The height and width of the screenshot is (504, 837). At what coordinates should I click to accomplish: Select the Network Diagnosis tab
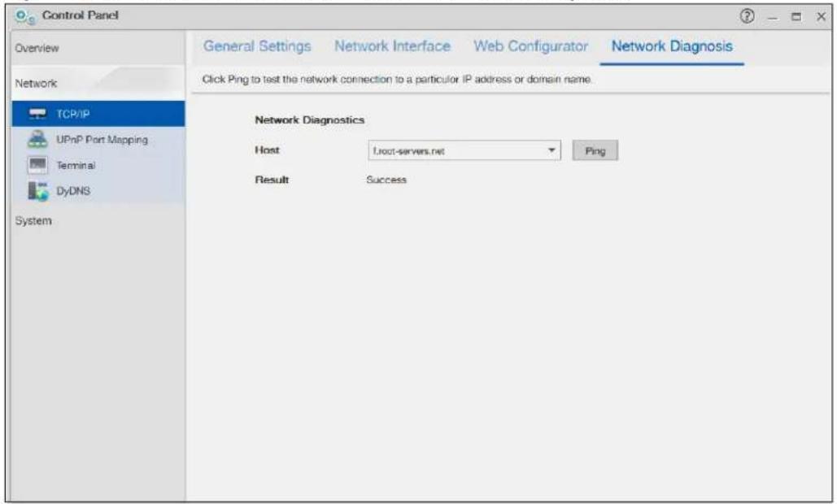click(672, 46)
